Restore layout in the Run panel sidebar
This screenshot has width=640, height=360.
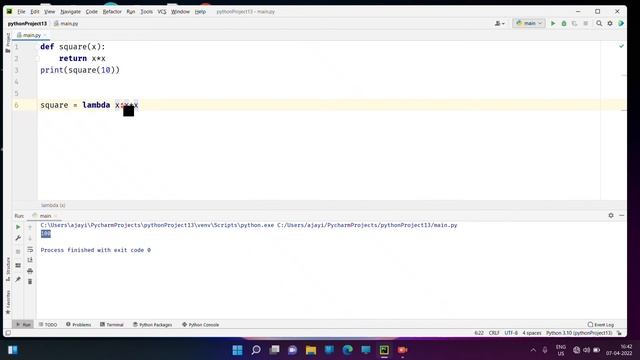[18, 265]
